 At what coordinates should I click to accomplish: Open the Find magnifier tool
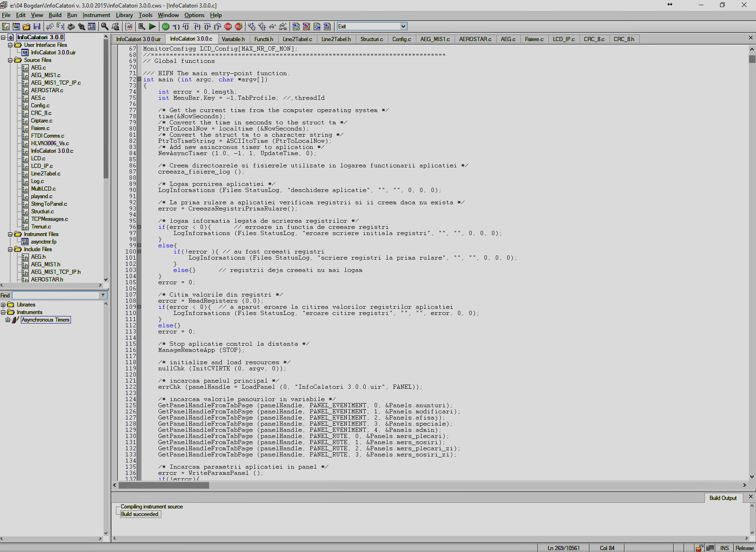(x=105, y=26)
